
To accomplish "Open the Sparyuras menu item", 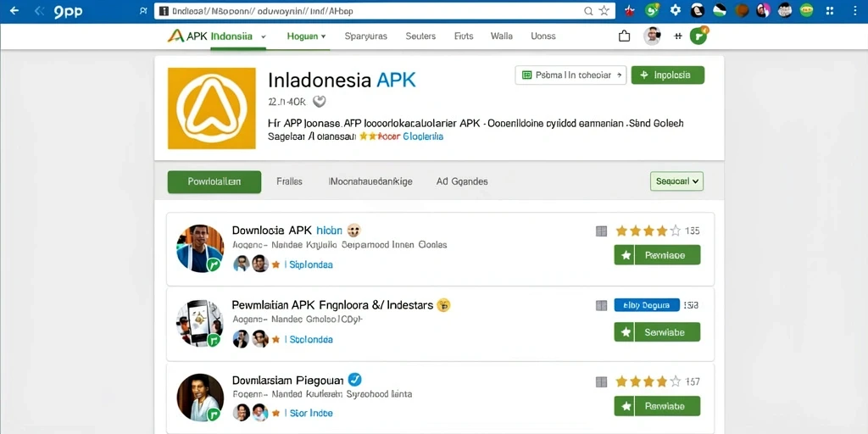I will point(365,36).
